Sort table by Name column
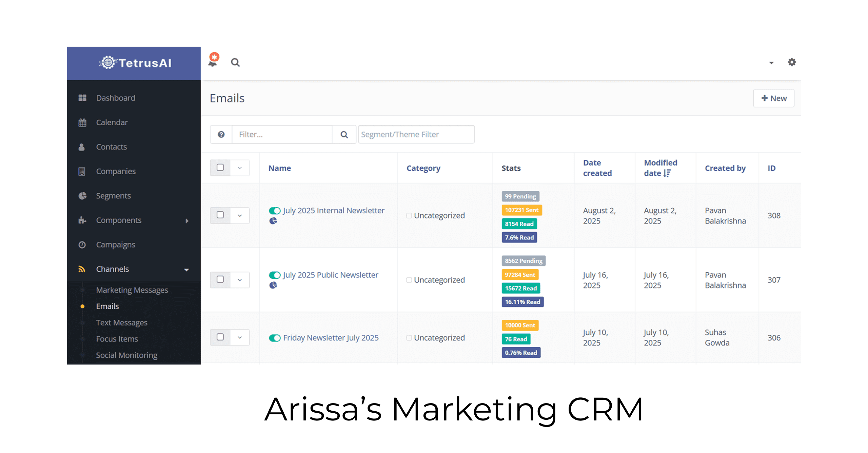Screen dimensions: 868x453 tap(279, 168)
